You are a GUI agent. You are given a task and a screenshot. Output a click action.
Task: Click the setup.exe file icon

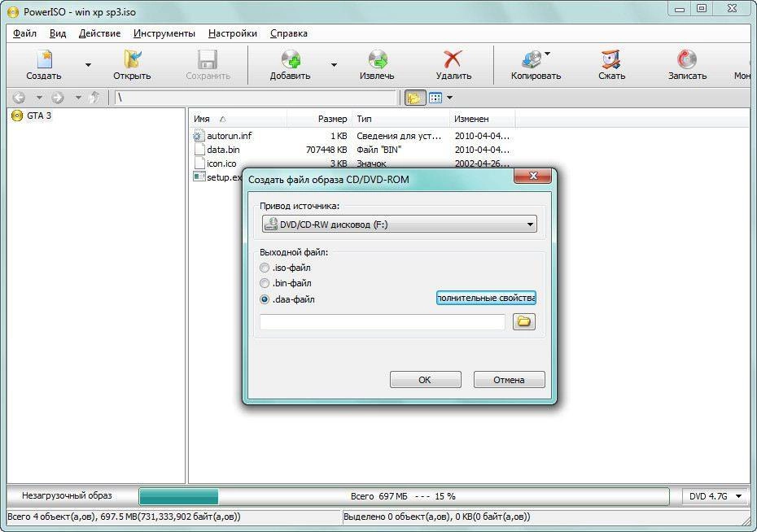pos(199,177)
